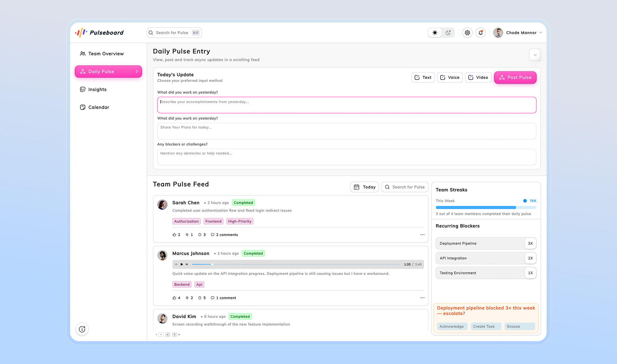This screenshot has width=617, height=364.
Task: Click the Post Pulse button
Action: tap(515, 77)
